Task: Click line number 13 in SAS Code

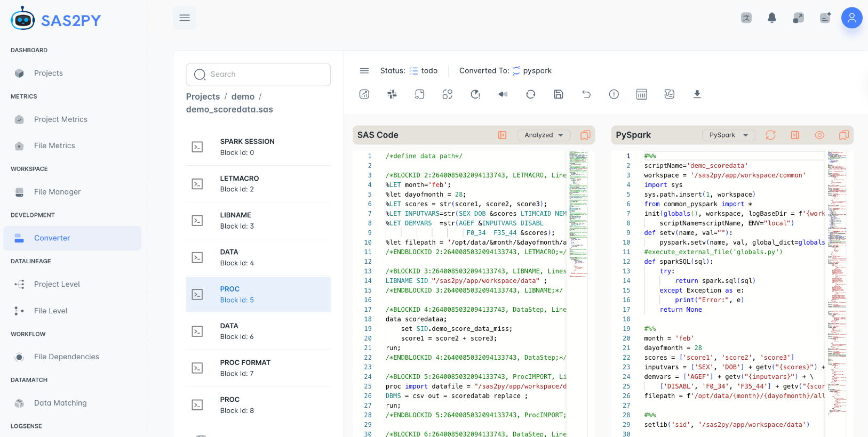Action: [x=368, y=271]
